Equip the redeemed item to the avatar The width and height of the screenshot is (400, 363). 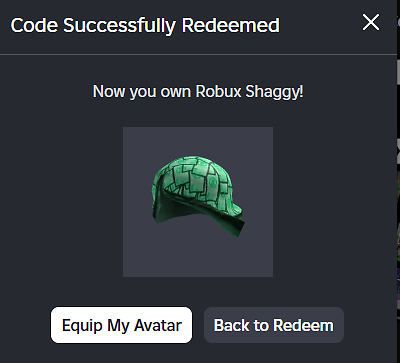pyautogui.click(x=121, y=325)
